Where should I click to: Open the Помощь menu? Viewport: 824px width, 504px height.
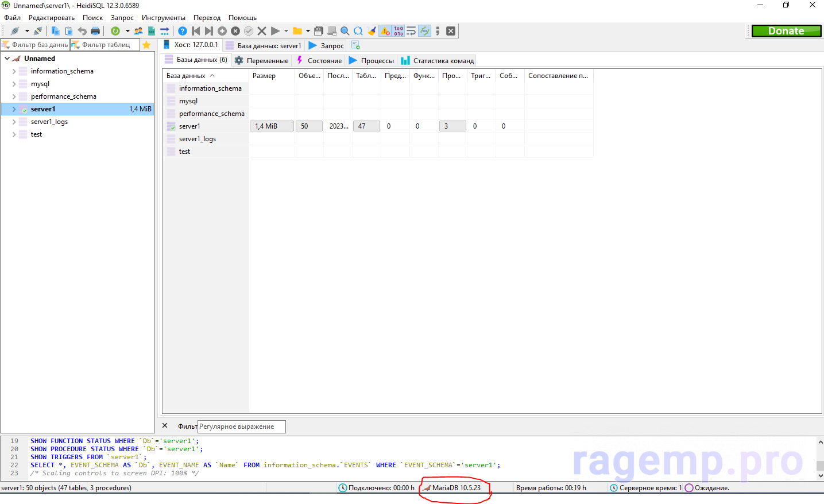pyautogui.click(x=242, y=18)
